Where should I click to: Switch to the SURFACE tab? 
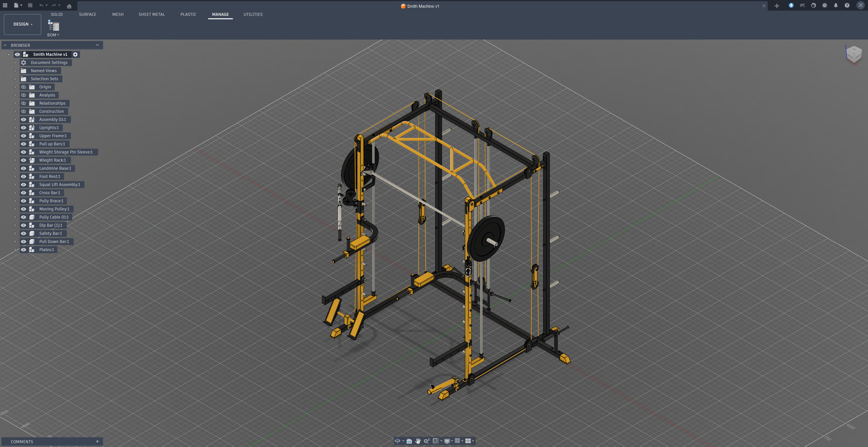[88, 14]
